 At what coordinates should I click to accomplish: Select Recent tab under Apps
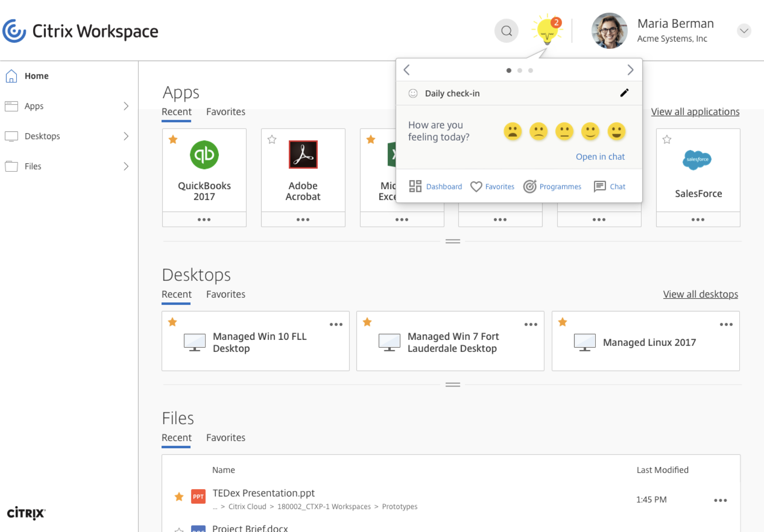point(176,112)
